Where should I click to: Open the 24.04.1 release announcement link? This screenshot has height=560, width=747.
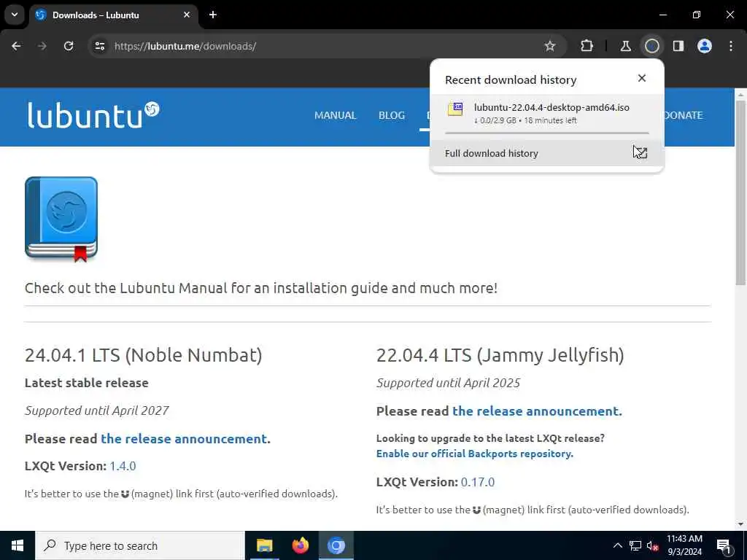[x=184, y=438]
